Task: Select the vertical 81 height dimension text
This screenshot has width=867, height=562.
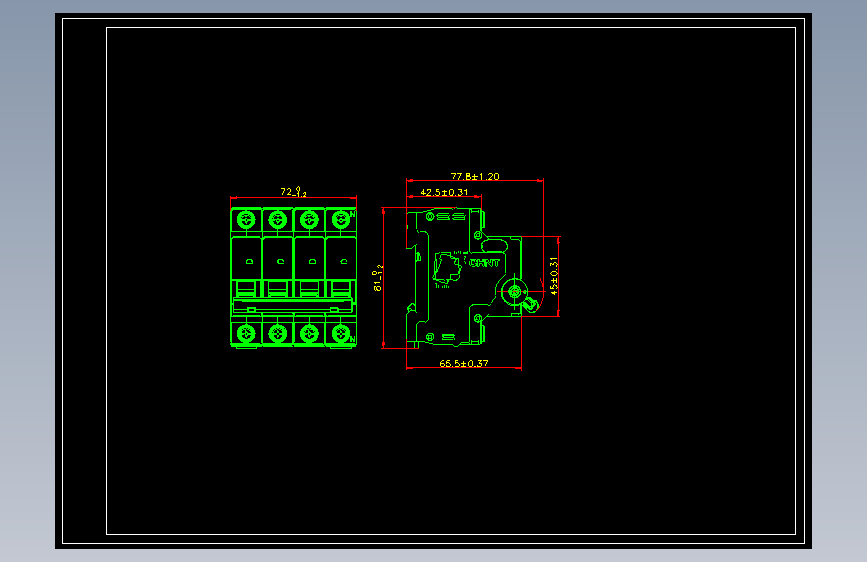Action: pyautogui.click(x=378, y=278)
